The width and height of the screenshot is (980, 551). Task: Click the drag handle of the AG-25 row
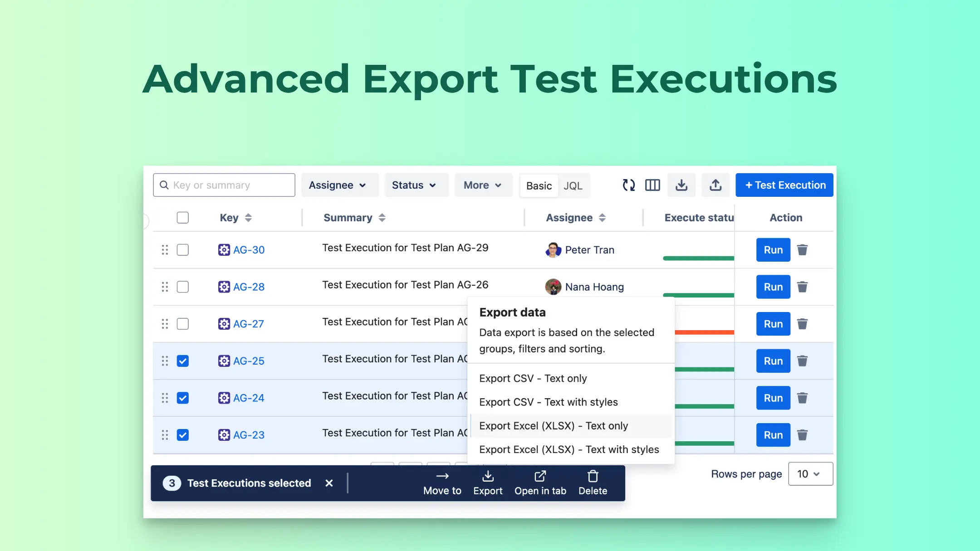pyautogui.click(x=165, y=361)
